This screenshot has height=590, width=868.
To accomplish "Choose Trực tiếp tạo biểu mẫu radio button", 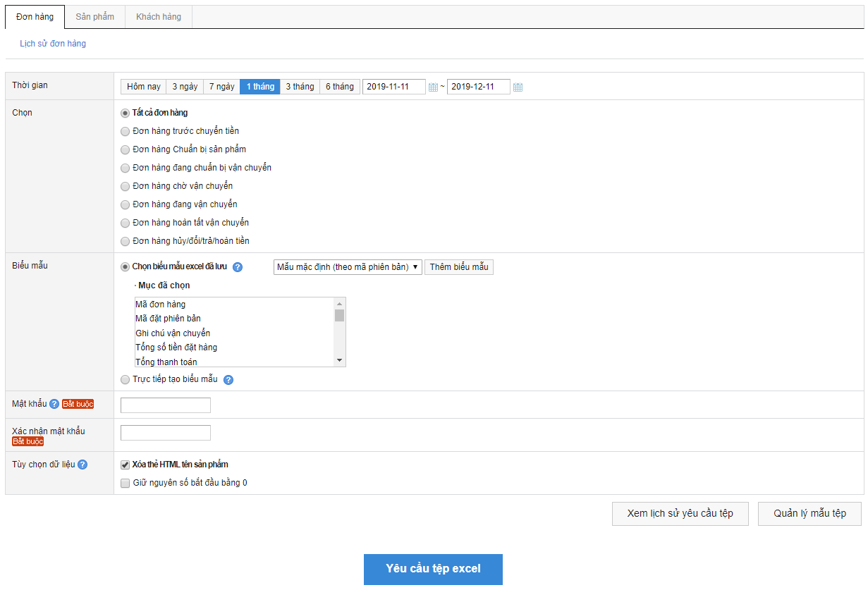I will click(126, 379).
